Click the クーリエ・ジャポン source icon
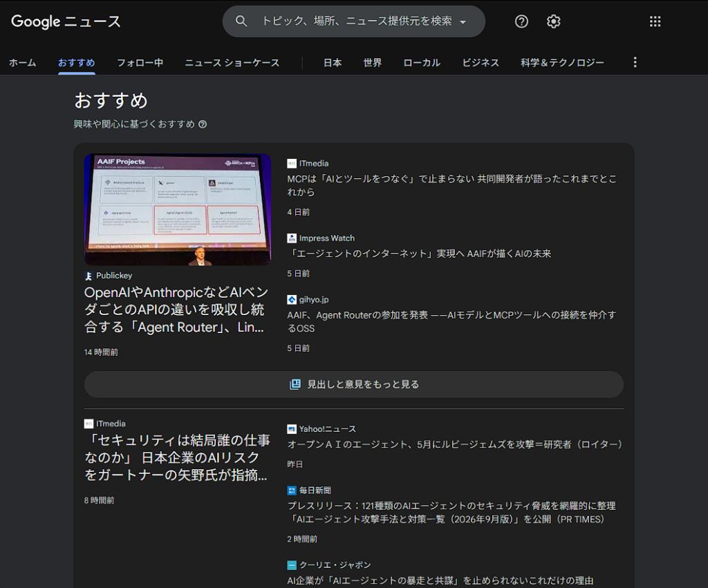The height and width of the screenshot is (588, 708). 292,565
